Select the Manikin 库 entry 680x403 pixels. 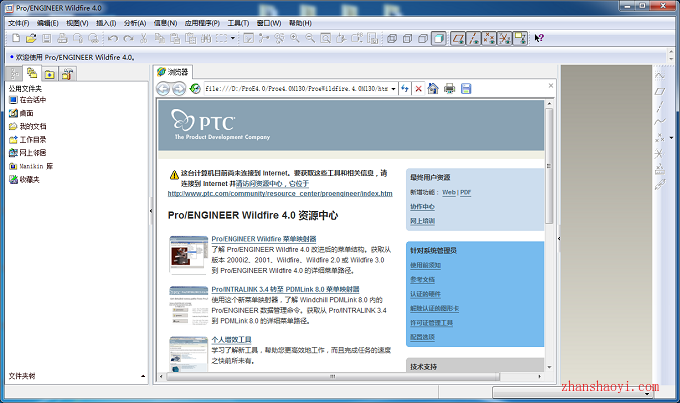pyautogui.click(x=31, y=166)
